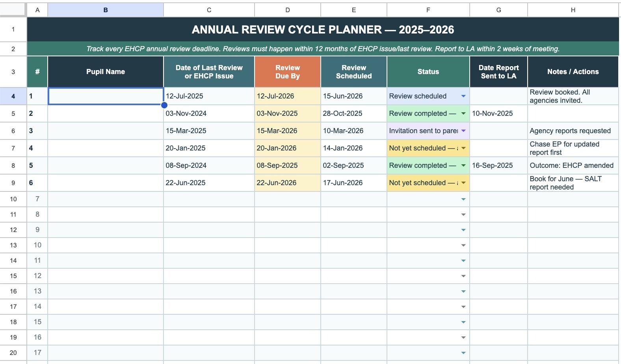Click the 'Status' header cell
The width and height of the screenshot is (621, 364).
click(428, 72)
